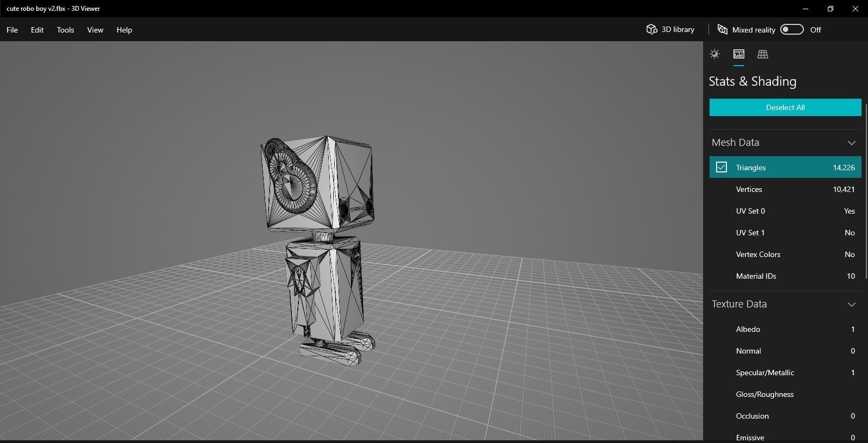868x443 pixels.
Task: Click the Mesh Data section heading
Action: pos(735,143)
